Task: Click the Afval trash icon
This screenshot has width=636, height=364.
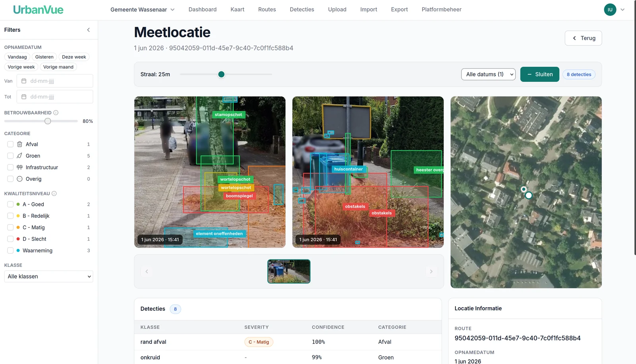Action: tap(19, 144)
